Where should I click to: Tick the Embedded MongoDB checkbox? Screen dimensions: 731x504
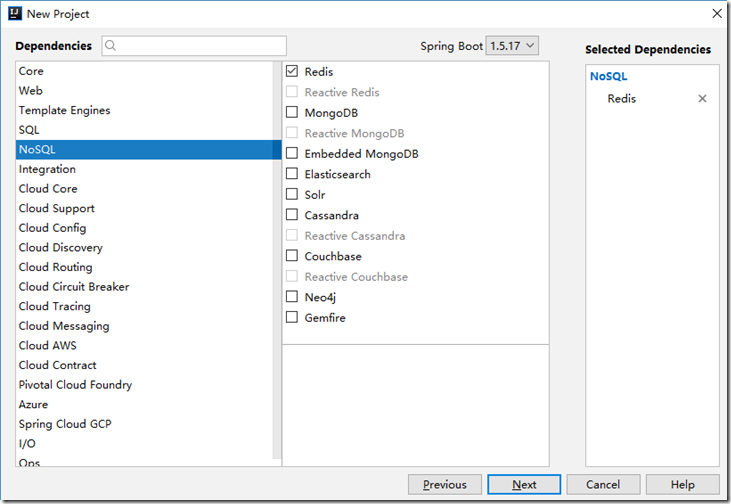(x=292, y=153)
